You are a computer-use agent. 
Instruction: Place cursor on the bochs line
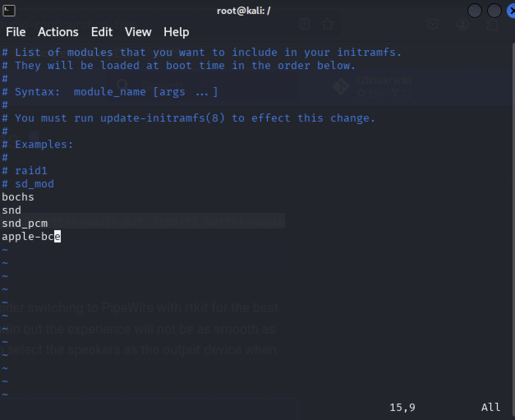click(x=18, y=197)
